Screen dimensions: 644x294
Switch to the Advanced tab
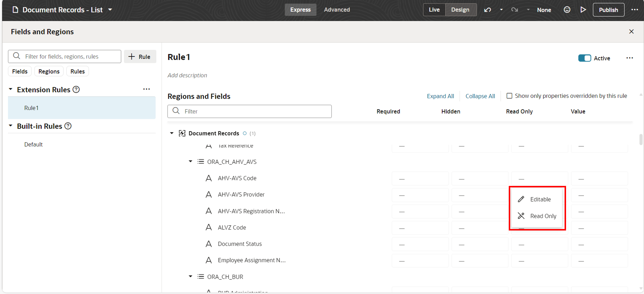(x=337, y=10)
